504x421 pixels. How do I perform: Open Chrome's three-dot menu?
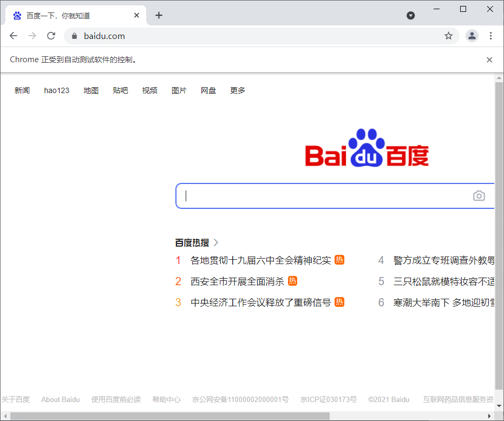(490, 36)
